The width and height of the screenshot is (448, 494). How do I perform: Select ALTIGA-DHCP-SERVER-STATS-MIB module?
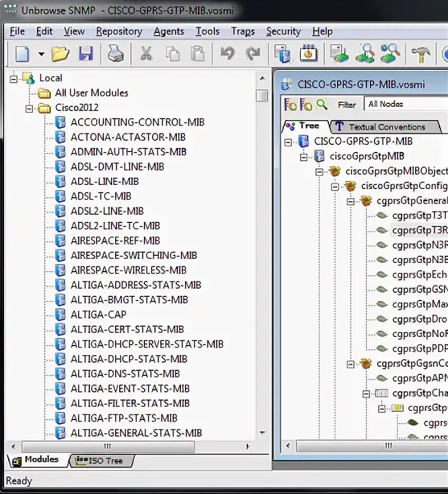[147, 344]
